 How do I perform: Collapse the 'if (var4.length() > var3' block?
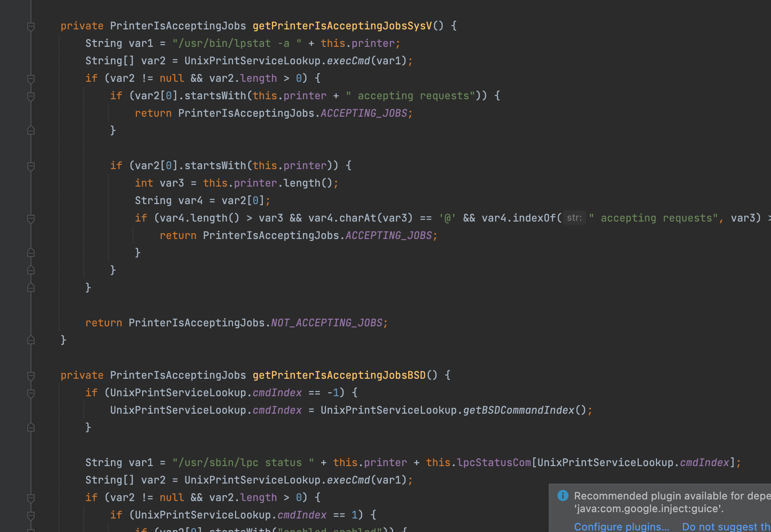pyautogui.click(x=31, y=218)
